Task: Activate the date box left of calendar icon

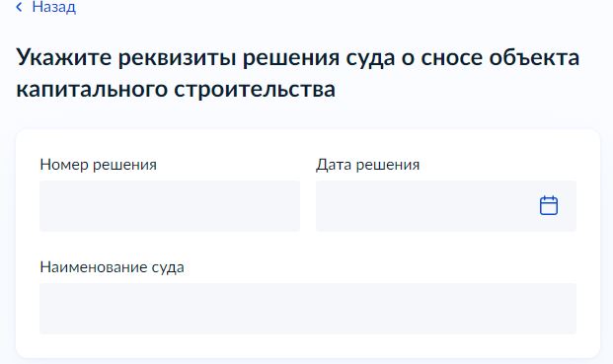Action: pyautogui.click(x=426, y=206)
